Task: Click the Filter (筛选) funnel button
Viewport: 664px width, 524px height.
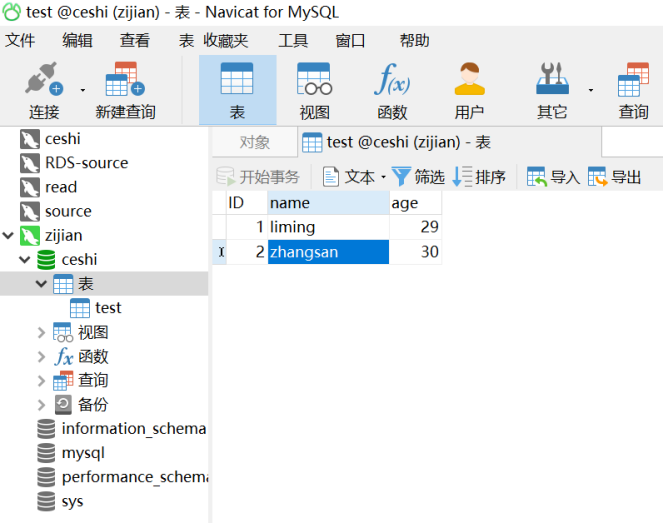Action: point(418,177)
